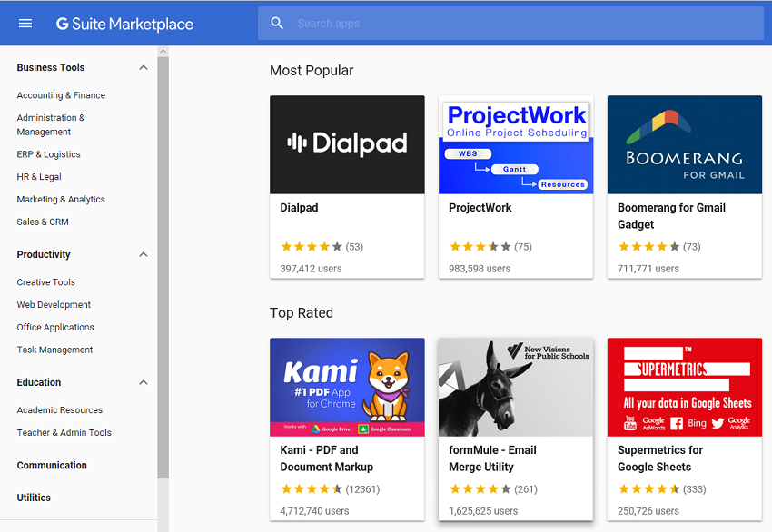Screen dimensions: 772x532
Task: Open Teacher & Admin Tools category
Action: click(x=64, y=432)
